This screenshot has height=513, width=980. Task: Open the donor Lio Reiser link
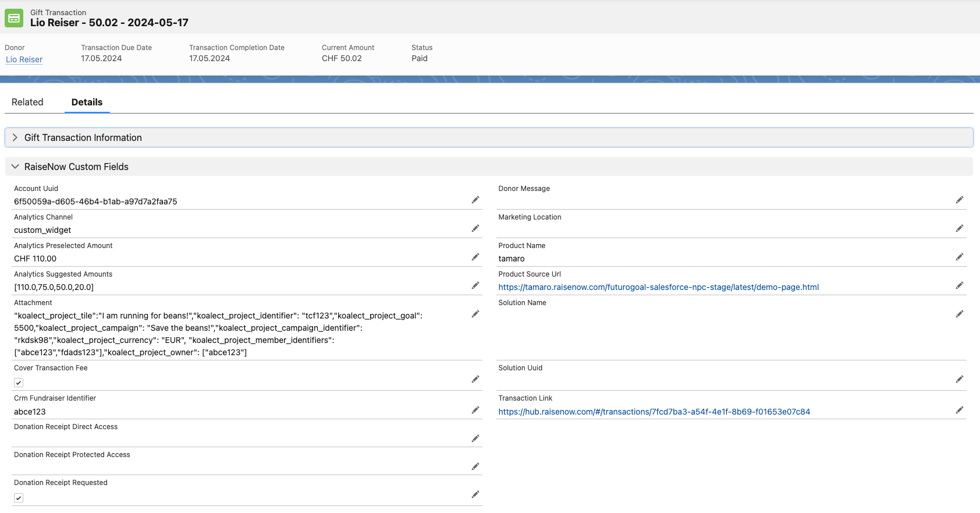pos(24,59)
